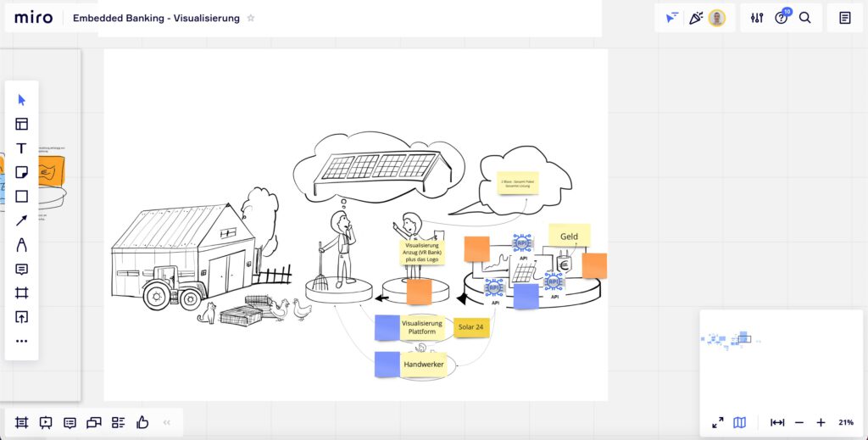Click the Handwerker sticky note
Image resolution: width=868 pixels, height=440 pixels.
pyautogui.click(x=423, y=365)
